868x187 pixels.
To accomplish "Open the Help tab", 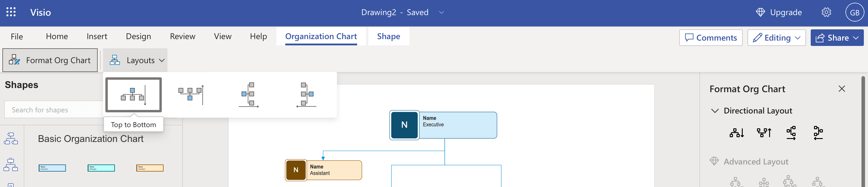I will pyautogui.click(x=259, y=36).
